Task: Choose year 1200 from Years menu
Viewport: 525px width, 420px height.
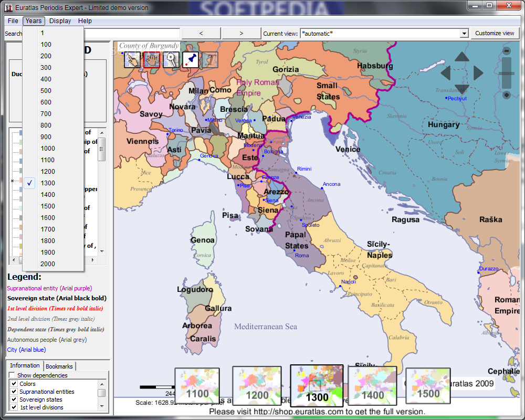Action: 53,172
